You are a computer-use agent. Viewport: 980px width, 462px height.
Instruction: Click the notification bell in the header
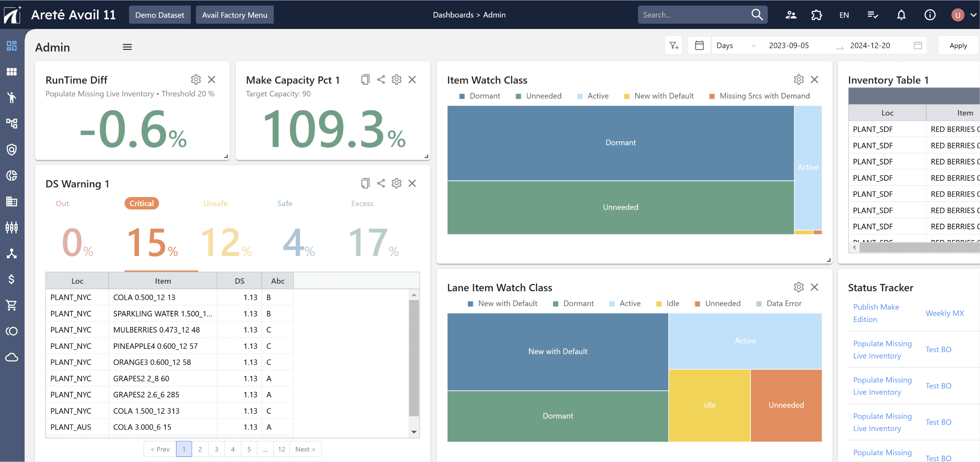point(901,14)
